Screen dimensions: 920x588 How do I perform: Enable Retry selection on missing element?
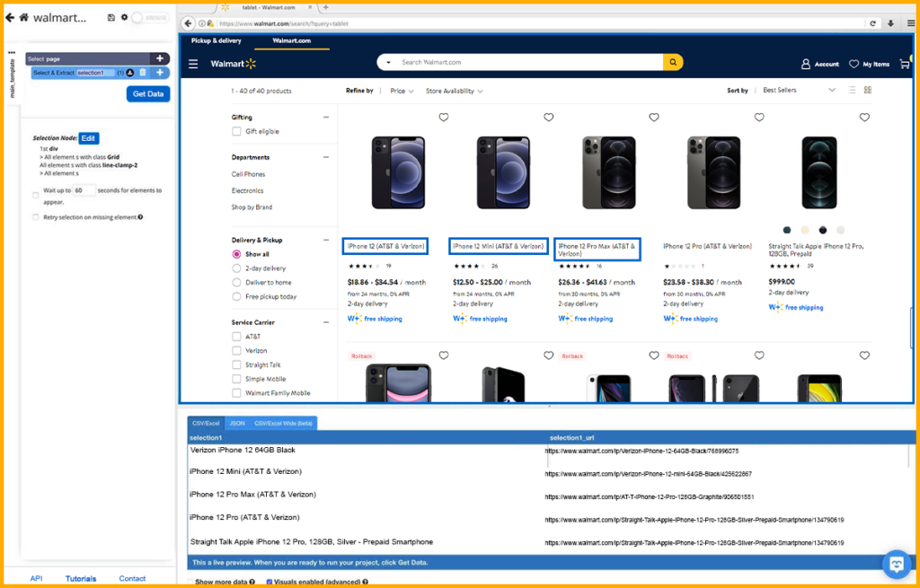tap(36, 217)
